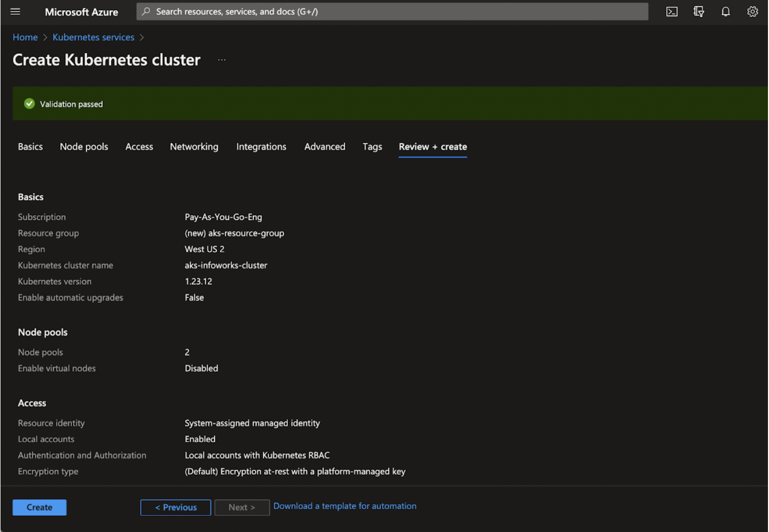Click the Next button

coord(242,507)
